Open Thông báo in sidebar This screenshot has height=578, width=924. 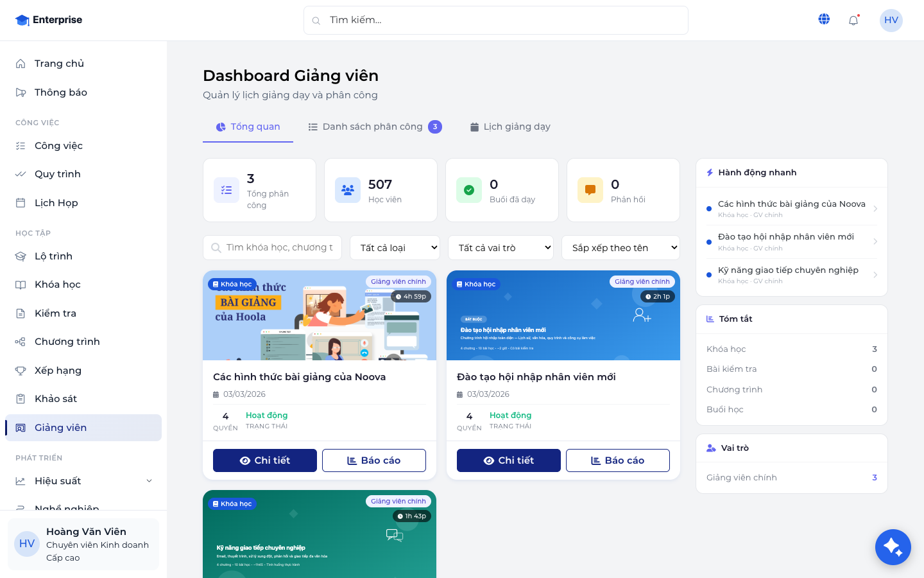pos(83,92)
